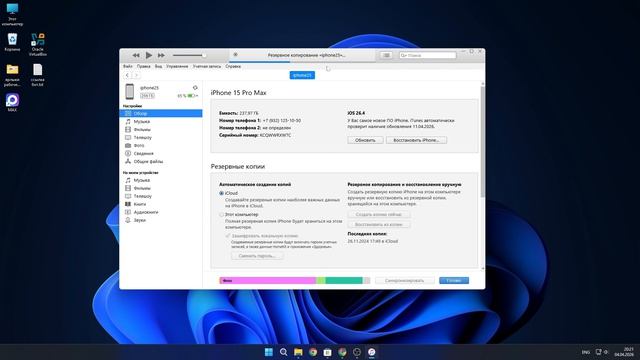Open the Windows Start menu

(x=269, y=352)
